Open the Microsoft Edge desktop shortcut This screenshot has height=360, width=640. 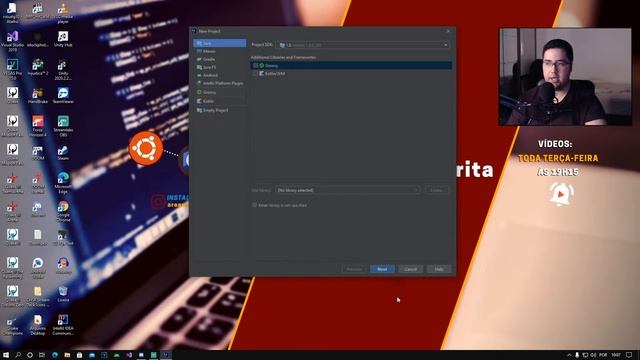63,182
